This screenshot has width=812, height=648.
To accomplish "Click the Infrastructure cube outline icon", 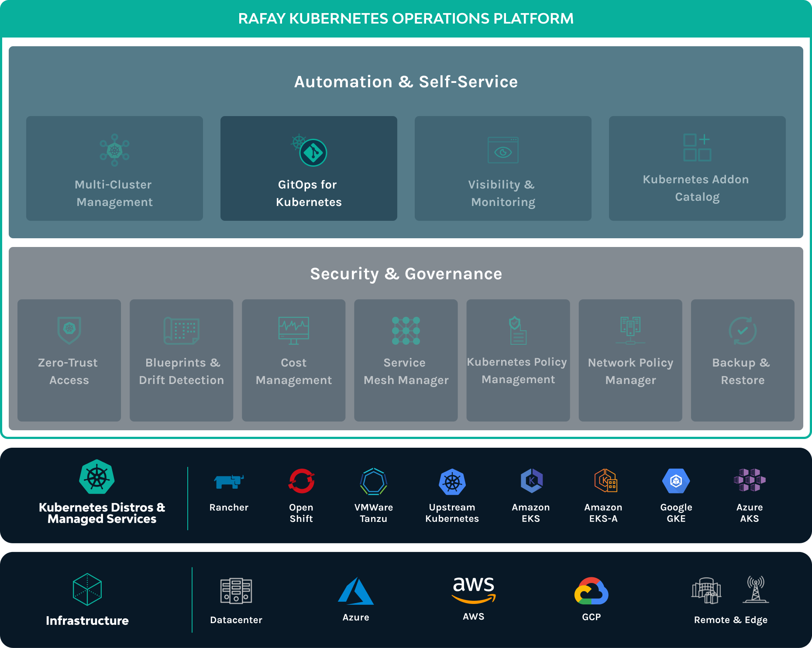I will pos(87,589).
